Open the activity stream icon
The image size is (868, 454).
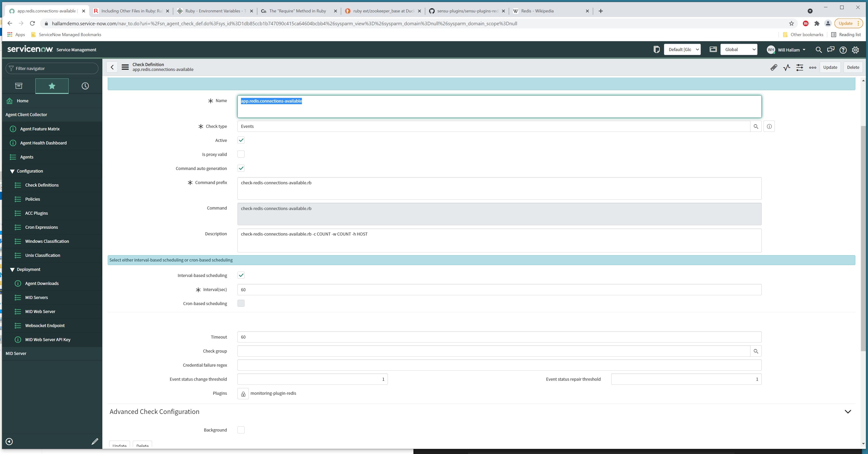point(786,67)
